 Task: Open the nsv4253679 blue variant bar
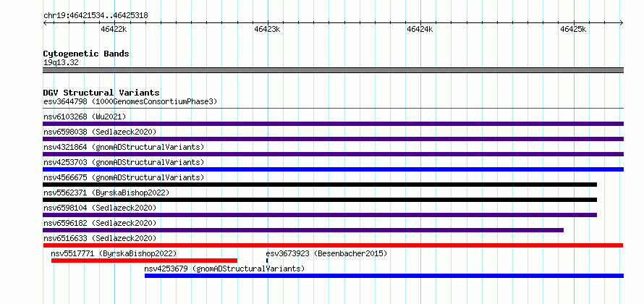click(384, 276)
